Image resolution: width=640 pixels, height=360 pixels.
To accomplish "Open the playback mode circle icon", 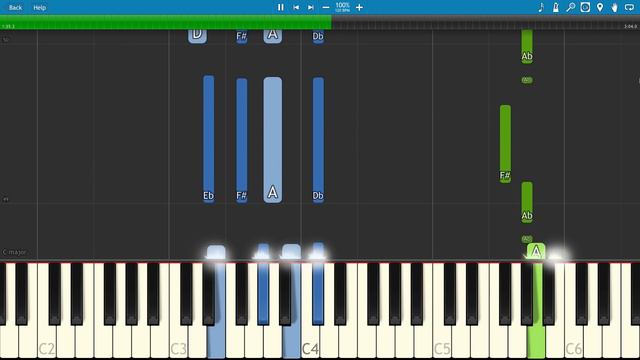I will pyautogui.click(x=585, y=7).
